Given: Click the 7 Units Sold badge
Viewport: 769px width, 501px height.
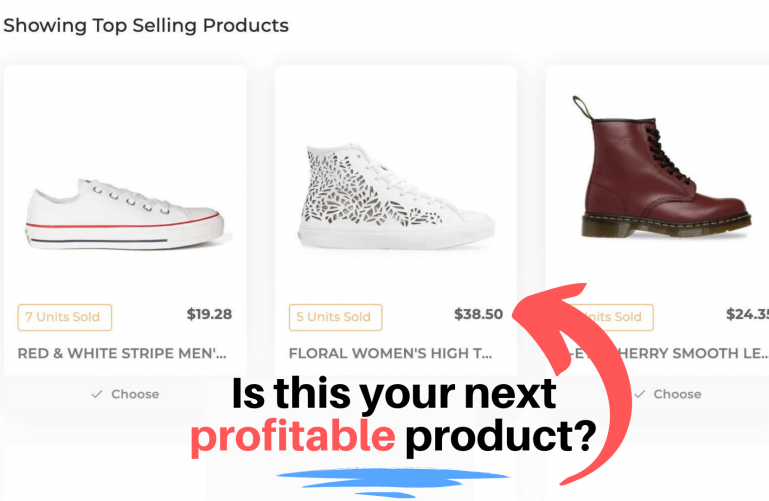Looking at the screenshot, I should tap(65, 317).
